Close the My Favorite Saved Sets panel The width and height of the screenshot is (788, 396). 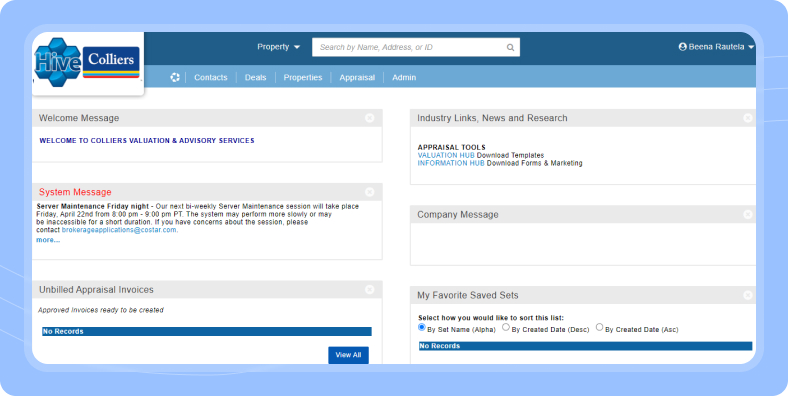[x=748, y=295]
